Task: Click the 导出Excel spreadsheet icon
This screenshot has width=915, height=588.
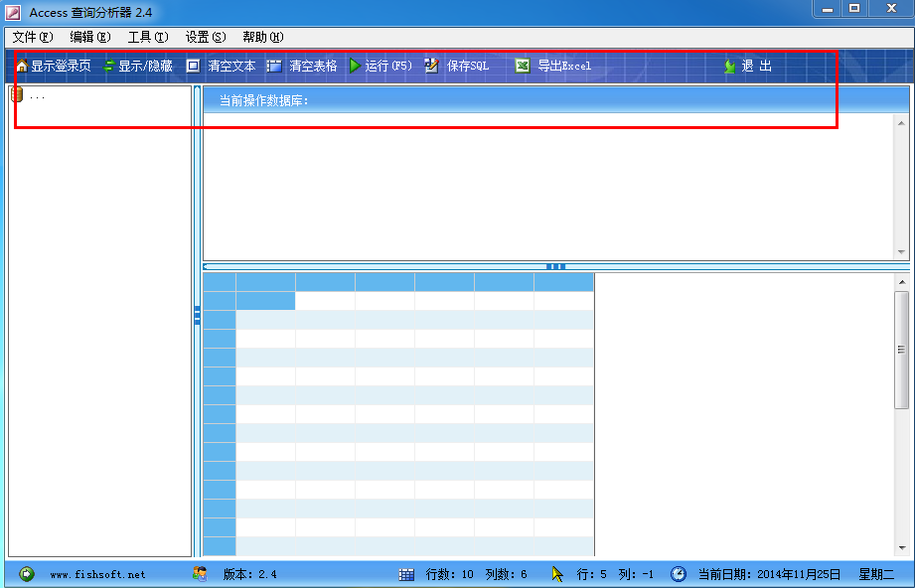Action: [523, 66]
